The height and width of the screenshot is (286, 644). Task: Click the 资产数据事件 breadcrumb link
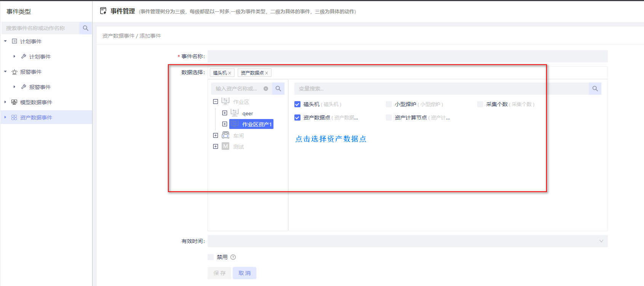click(118, 36)
